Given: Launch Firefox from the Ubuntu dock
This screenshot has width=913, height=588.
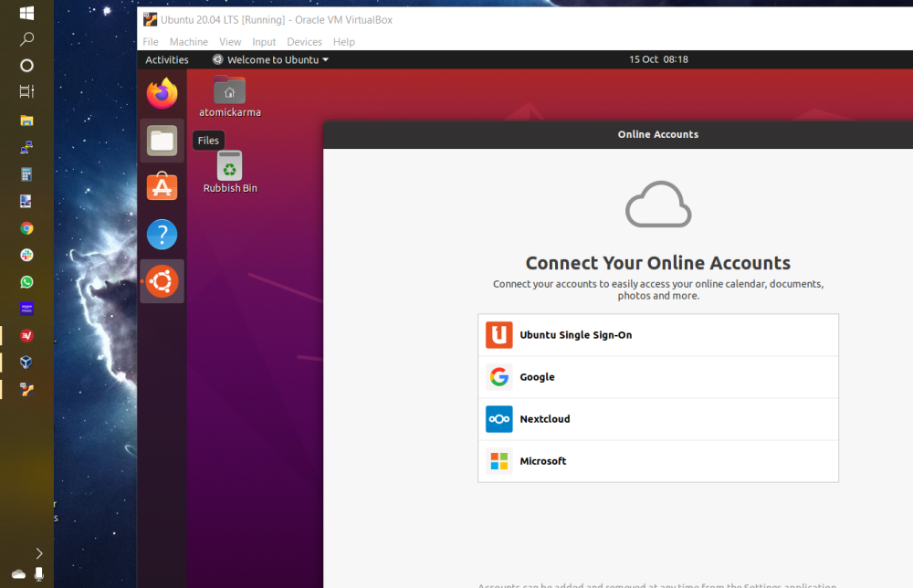Looking at the screenshot, I should [x=162, y=93].
